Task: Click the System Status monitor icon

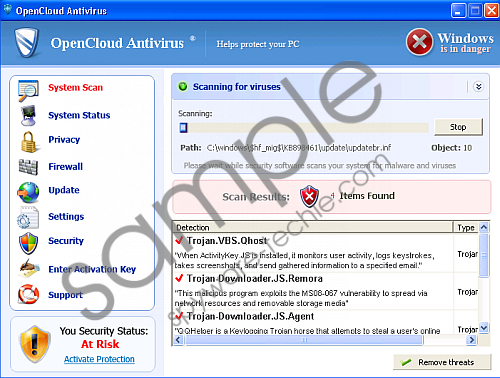Action: click(28, 115)
